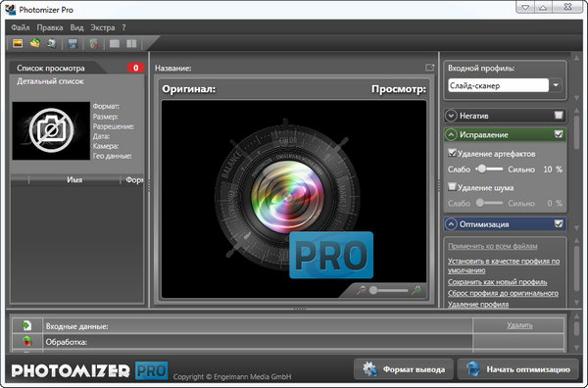588x388 pixels.
Task: Click the Разрешение: info label
Action: tap(113, 126)
